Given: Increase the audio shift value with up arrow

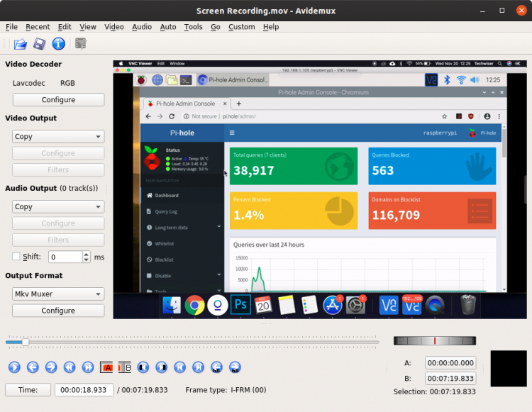Looking at the screenshot, I should point(87,254).
